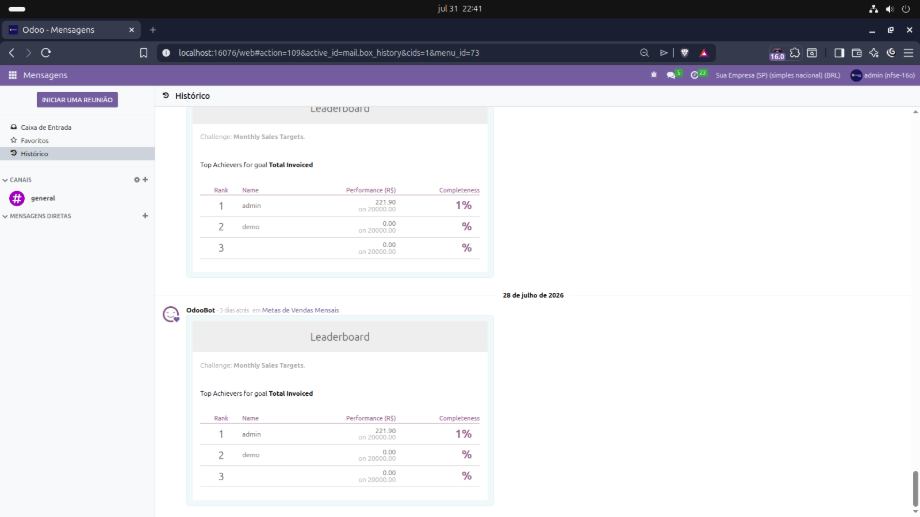Click the Brave shields icon
Image resolution: width=920 pixels, height=517 pixels.
coord(684,53)
